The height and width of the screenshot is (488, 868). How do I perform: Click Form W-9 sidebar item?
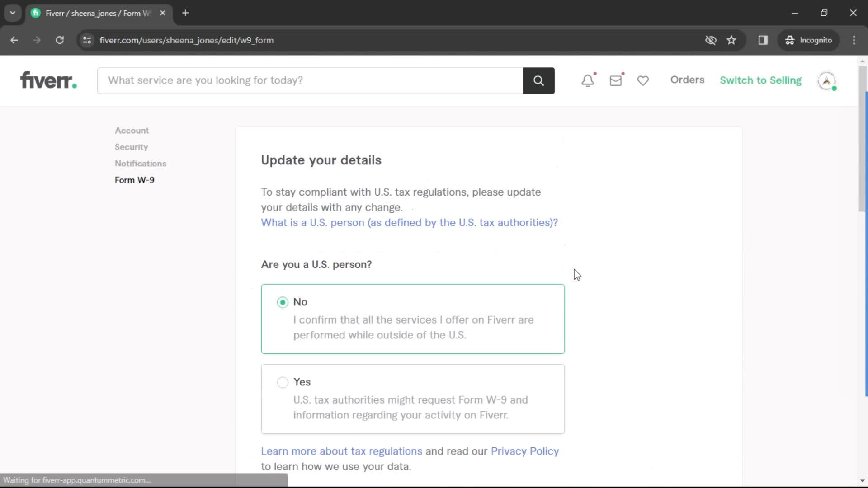click(x=134, y=180)
